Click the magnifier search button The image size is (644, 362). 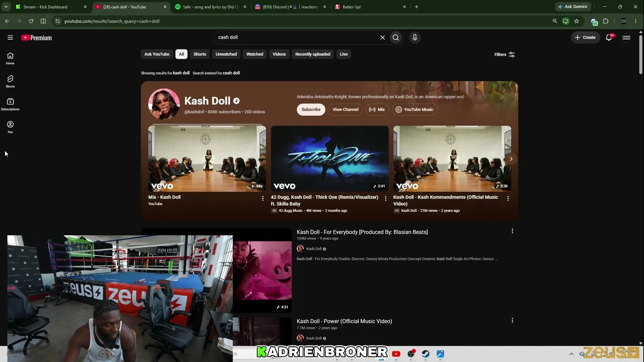tap(396, 37)
